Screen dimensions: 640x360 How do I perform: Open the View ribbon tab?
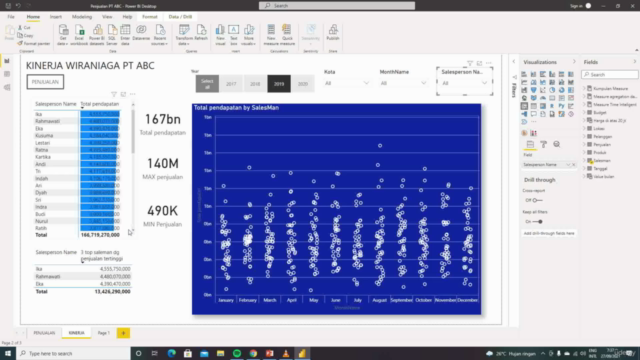pos(107,17)
